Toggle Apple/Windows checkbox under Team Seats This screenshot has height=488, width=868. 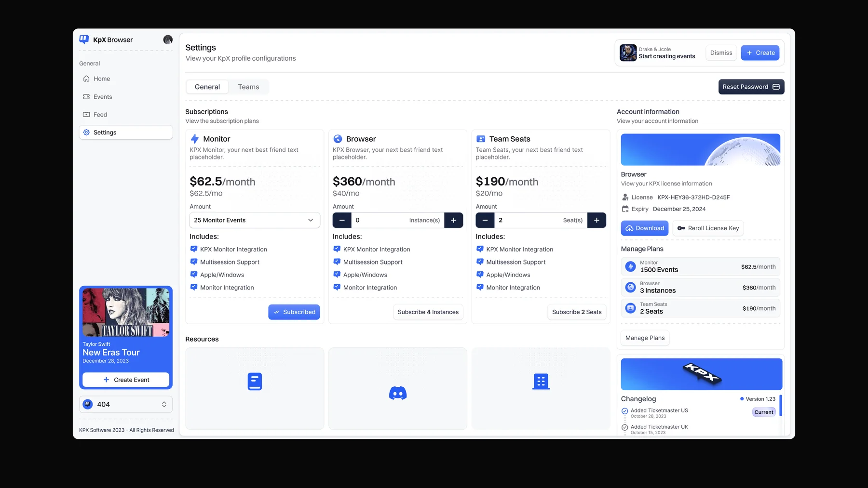(480, 275)
